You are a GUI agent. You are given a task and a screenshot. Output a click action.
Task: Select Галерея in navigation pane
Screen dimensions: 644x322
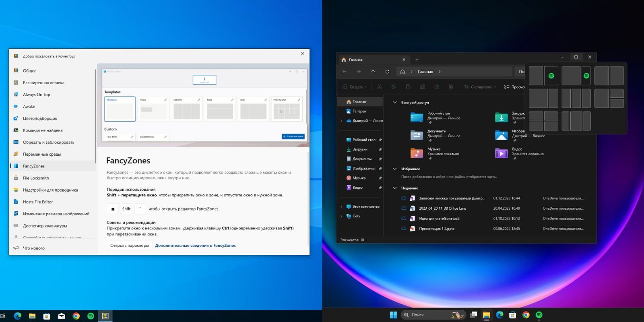pos(360,111)
